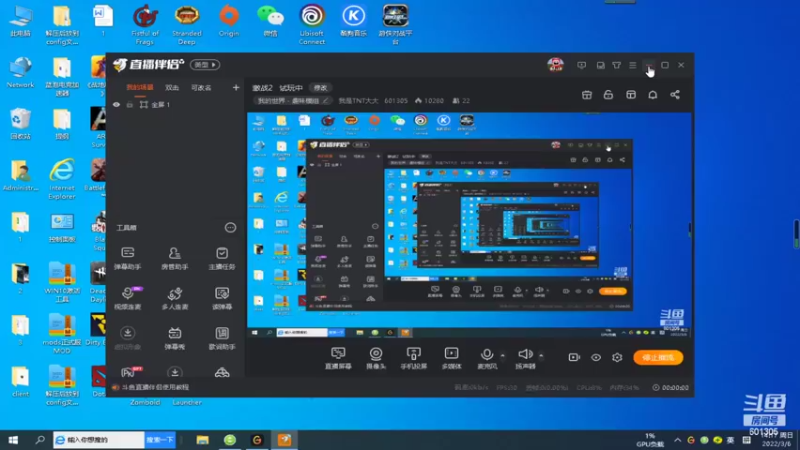Add a new scene with plus icon
The image size is (800, 450).
(236, 88)
